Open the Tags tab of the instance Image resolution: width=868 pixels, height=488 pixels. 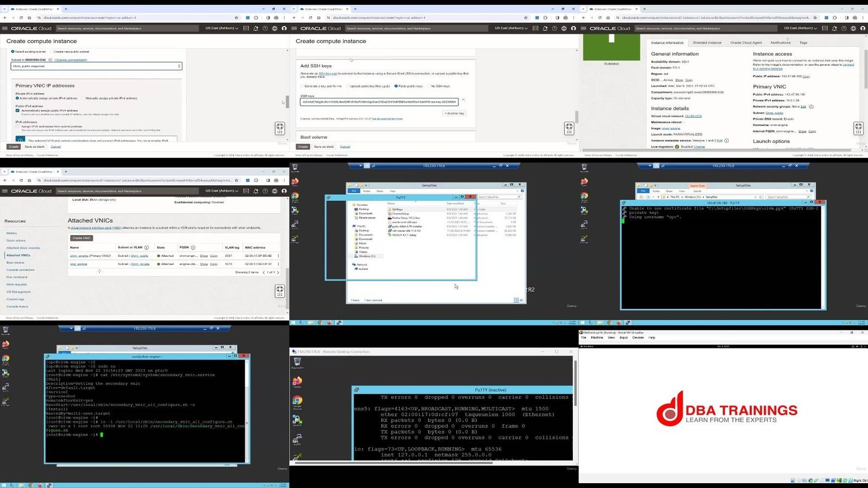click(803, 42)
